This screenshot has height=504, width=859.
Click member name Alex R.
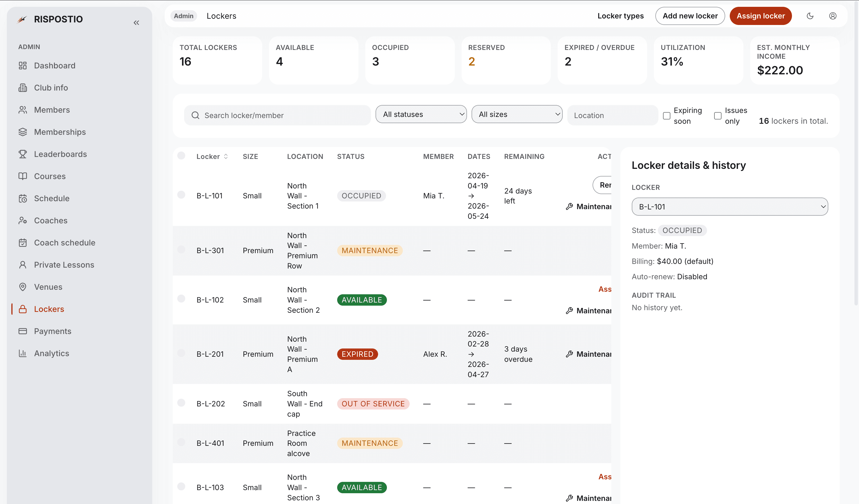tap(435, 354)
